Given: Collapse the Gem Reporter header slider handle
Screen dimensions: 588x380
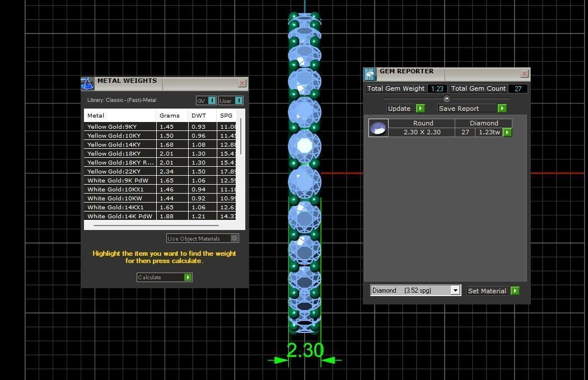Looking at the screenshot, I should 447,98.
